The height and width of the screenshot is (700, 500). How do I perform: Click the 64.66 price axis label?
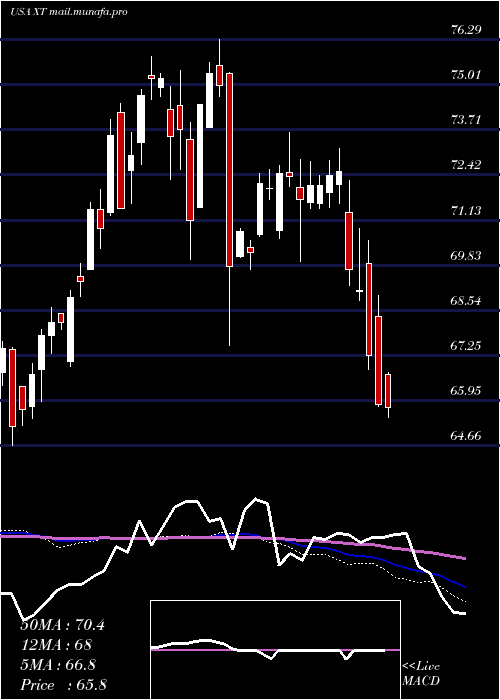(466, 435)
